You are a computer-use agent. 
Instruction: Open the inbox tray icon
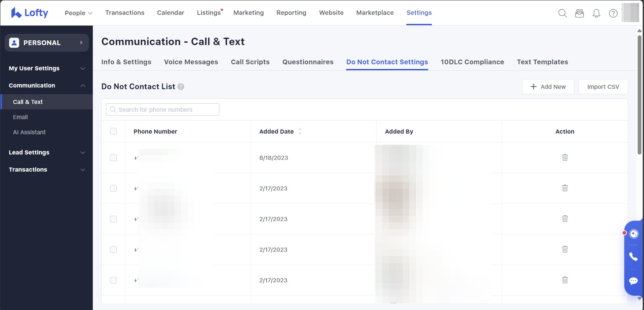coord(579,13)
